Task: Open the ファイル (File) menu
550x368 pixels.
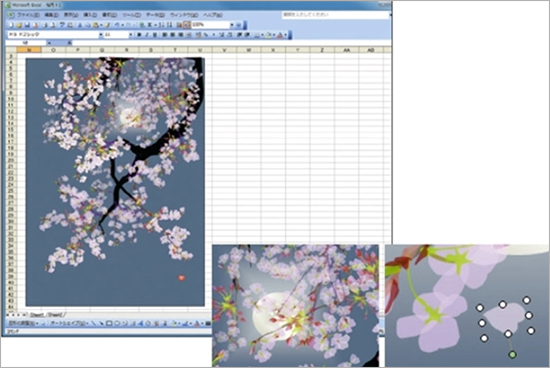Action: [28, 15]
